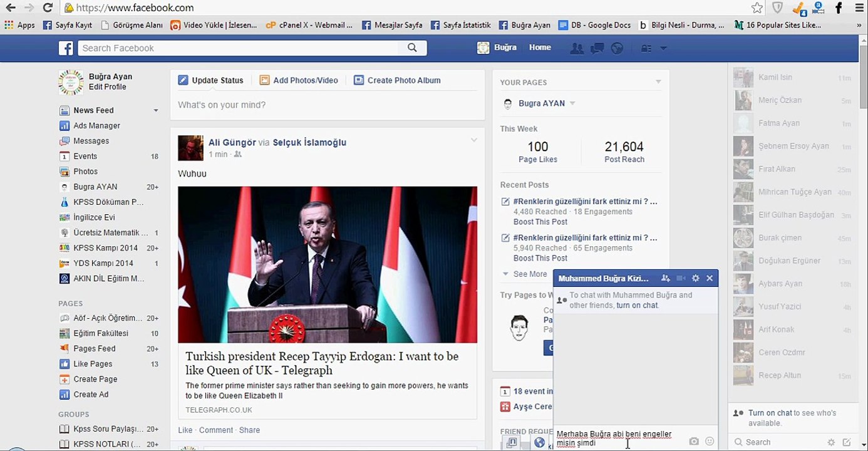Open the Erdogan article thumbnail image

pos(328,264)
